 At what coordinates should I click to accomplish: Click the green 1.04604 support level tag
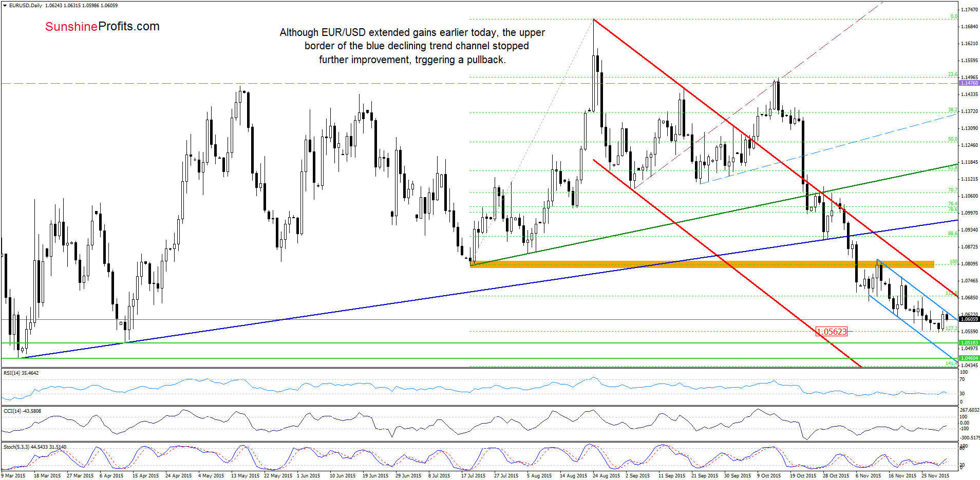pyautogui.click(x=970, y=358)
